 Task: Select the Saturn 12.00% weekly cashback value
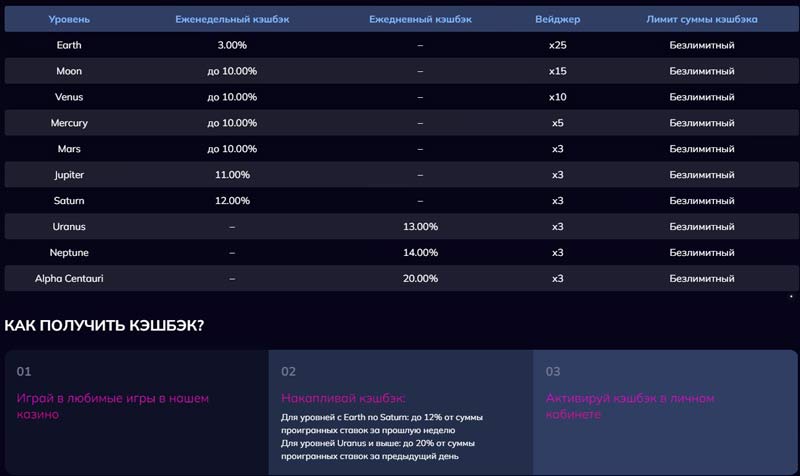[x=232, y=201]
